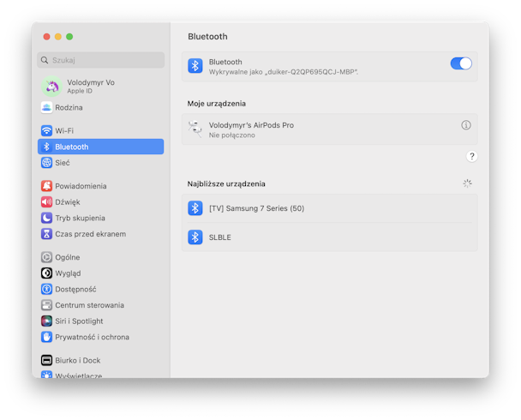Open Dźwięk speaker icon
The width and height of the screenshot is (521, 420).
click(46, 202)
